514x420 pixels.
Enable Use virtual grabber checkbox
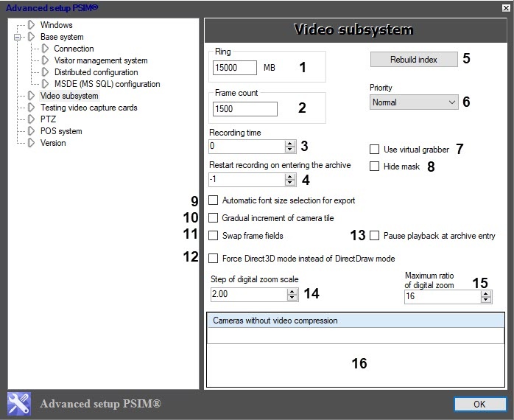coord(374,150)
